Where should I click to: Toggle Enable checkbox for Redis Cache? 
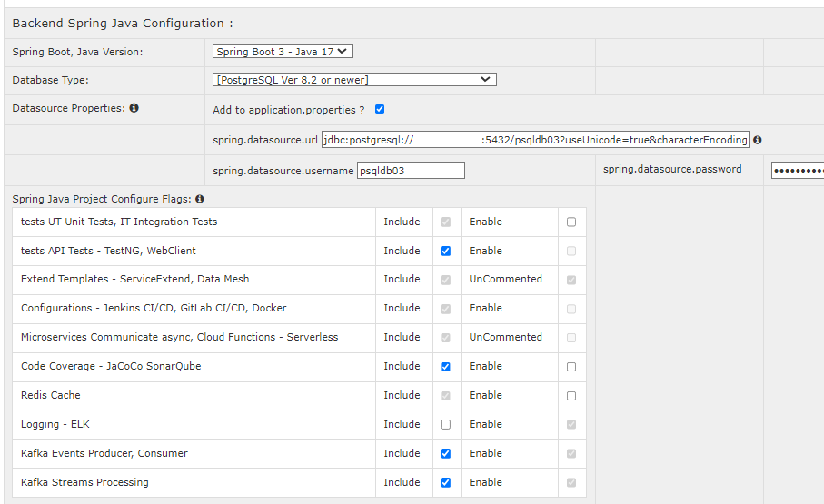571,395
